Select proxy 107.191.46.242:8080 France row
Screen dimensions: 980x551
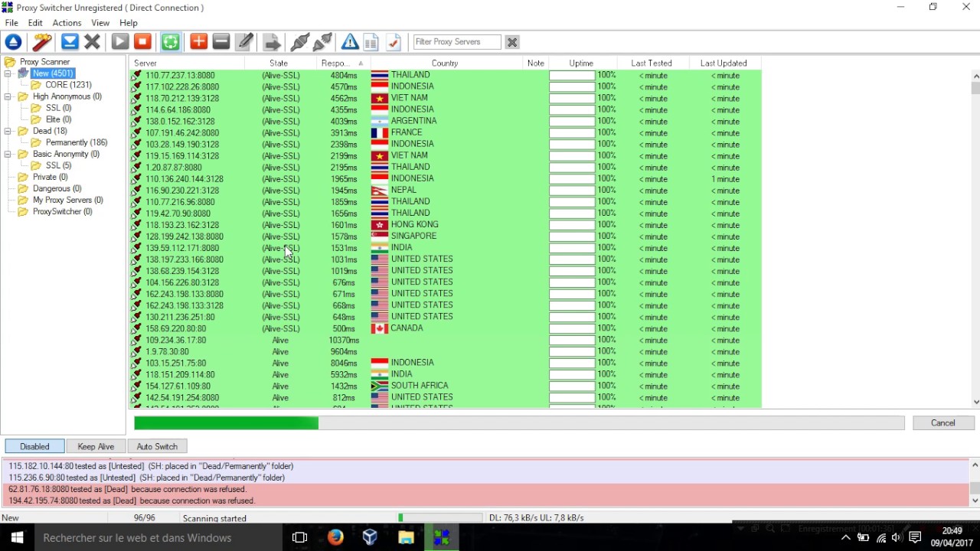pyautogui.click(x=446, y=132)
